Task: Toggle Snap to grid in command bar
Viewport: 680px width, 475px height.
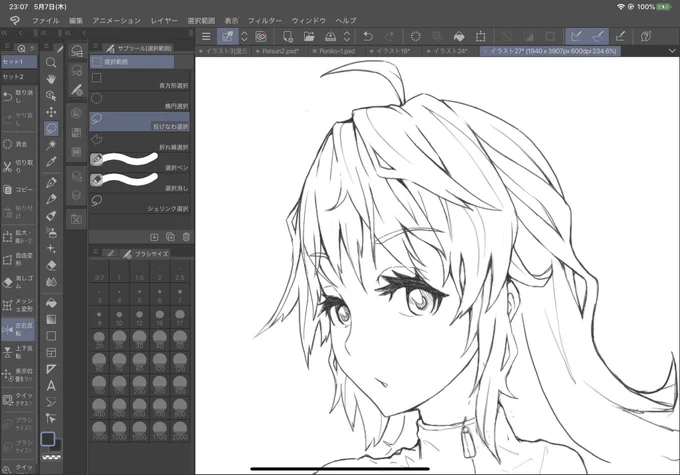Action: pyautogui.click(x=620, y=37)
